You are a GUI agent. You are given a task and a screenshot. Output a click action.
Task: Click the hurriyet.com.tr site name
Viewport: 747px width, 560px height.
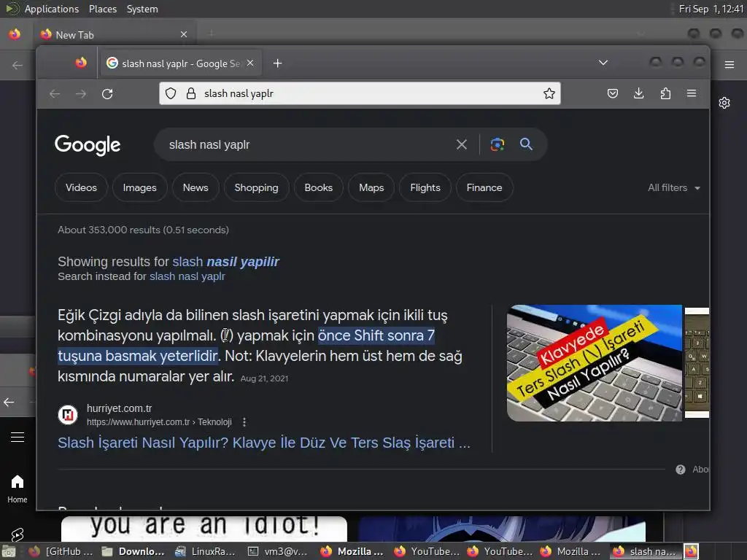119,408
